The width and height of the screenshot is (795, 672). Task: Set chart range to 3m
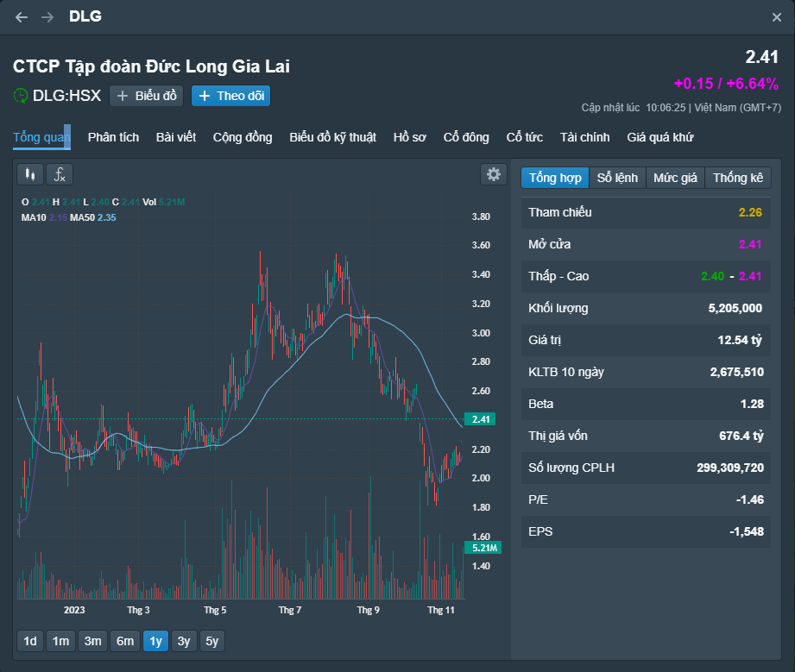(92, 641)
